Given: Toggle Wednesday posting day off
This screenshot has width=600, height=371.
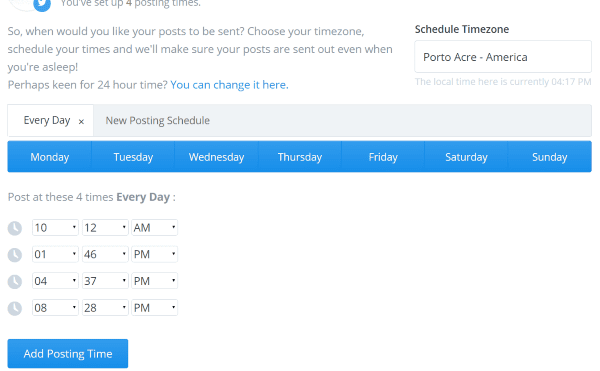Looking at the screenshot, I should [x=217, y=157].
